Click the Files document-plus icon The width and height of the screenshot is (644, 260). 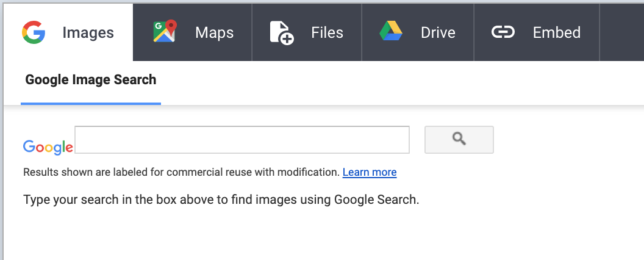coord(281,32)
